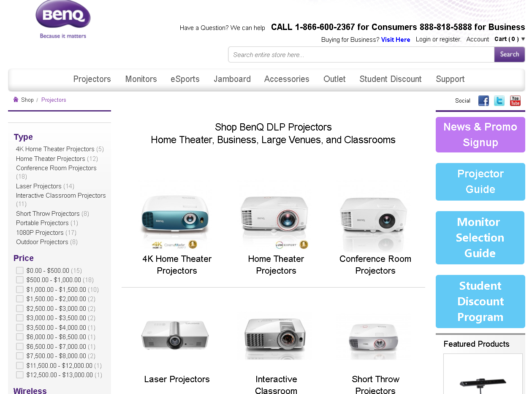532x394 pixels.
Task: Check the $7,500.00 - $8,000.00 filter
Action: pyautogui.click(x=20, y=356)
